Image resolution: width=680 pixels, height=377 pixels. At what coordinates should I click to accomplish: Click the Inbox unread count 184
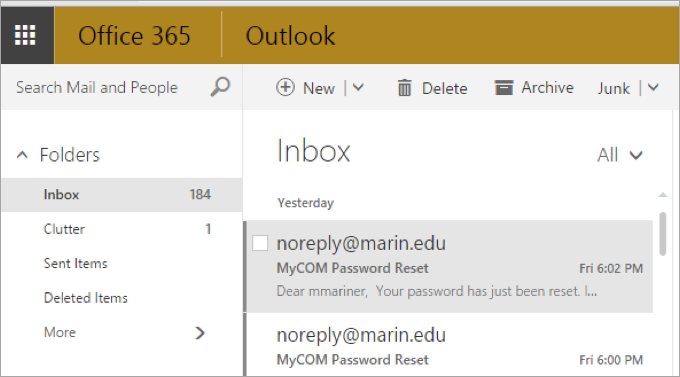point(200,194)
